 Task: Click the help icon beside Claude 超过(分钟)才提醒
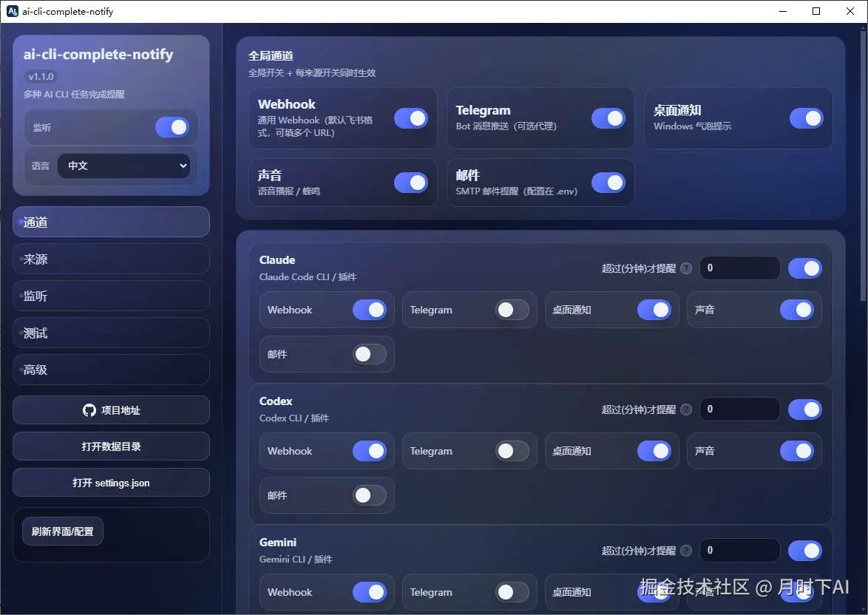coord(686,268)
